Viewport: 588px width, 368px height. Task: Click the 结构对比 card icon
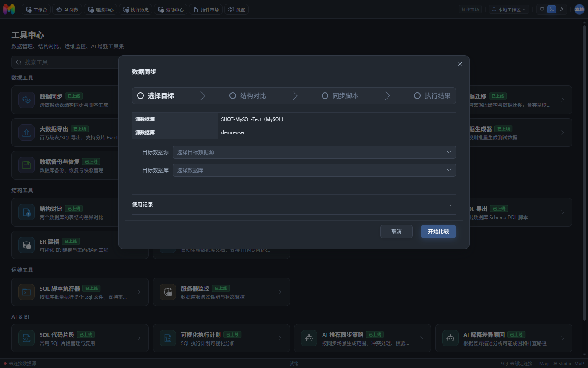[27, 212]
